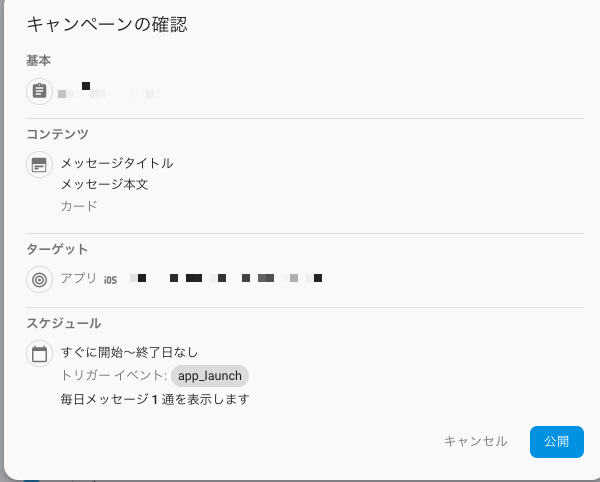600x482 pixels.
Task: Click the すぐに開始〜終了日なし schedule text
Action: click(129, 352)
